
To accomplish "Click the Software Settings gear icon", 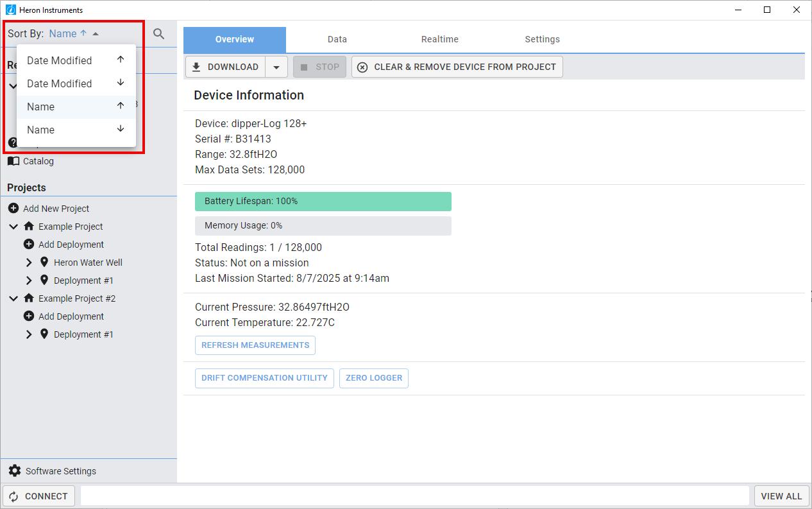I will point(15,471).
